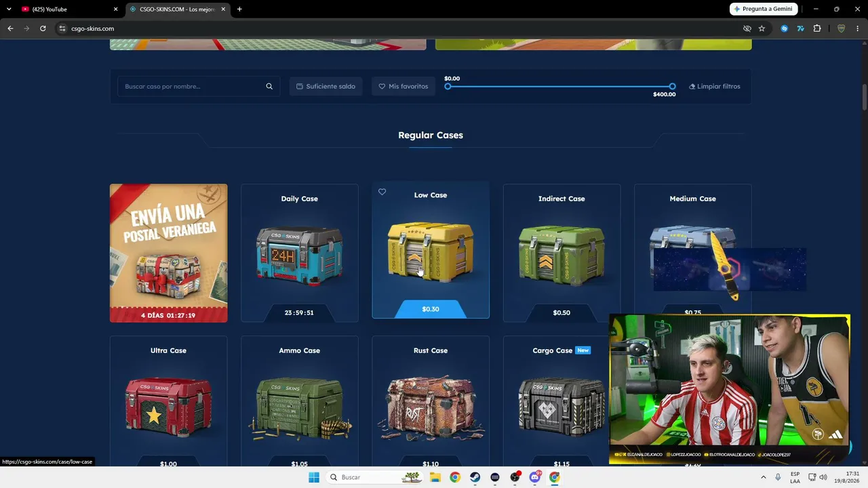Toggle the Suficiente saldo filter
Screen dimensions: 868x488
point(325,86)
